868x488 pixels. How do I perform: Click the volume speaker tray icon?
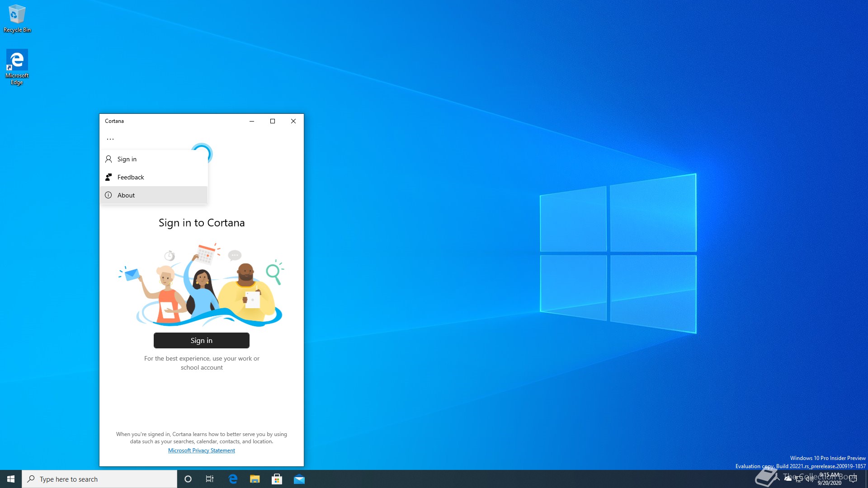pyautogui.click(x=810, y=479)
